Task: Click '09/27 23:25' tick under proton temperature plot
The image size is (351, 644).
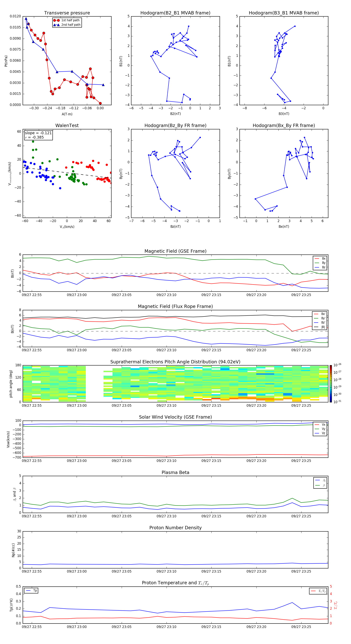Action: 301,627
